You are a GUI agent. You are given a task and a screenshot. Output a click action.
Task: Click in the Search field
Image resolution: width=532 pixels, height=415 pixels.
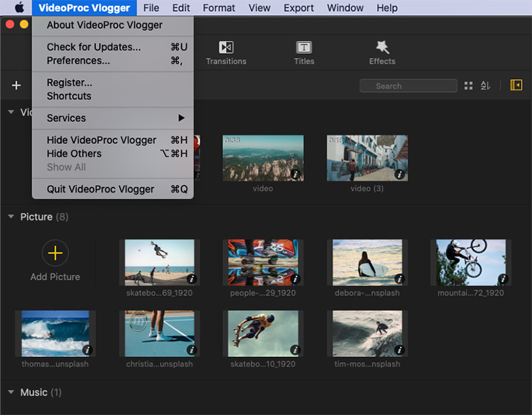pyautogui.click(x=407, y=86)
